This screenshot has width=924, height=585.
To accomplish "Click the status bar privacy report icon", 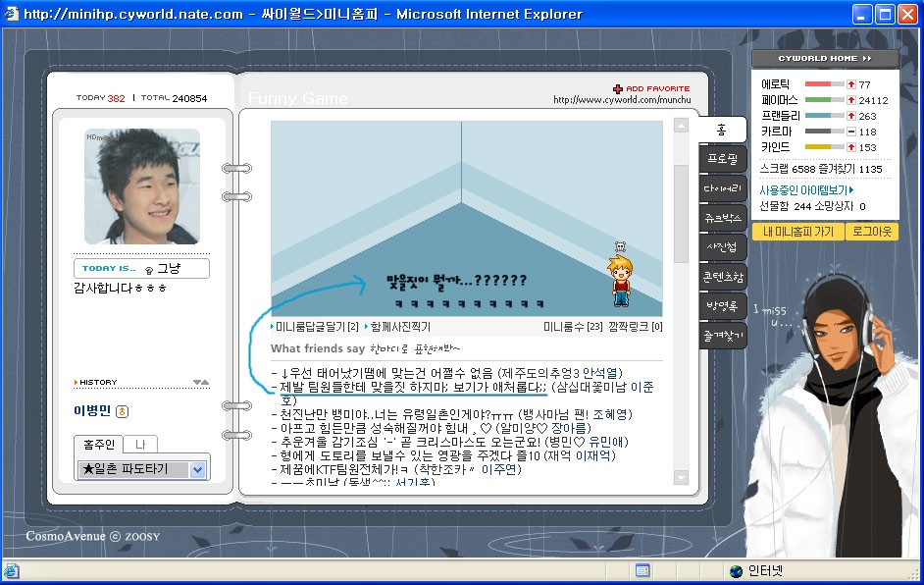I will click(642, 571).
